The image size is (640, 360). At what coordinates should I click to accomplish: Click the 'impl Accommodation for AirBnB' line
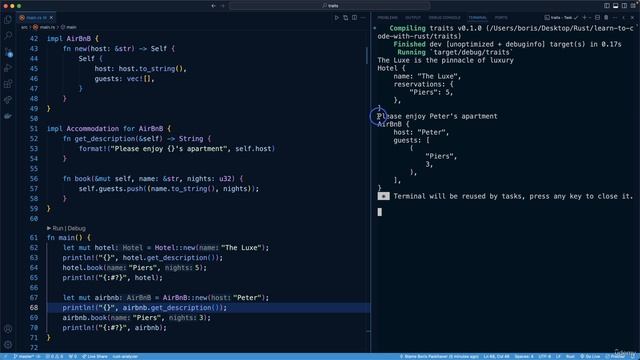pos(109,129)
